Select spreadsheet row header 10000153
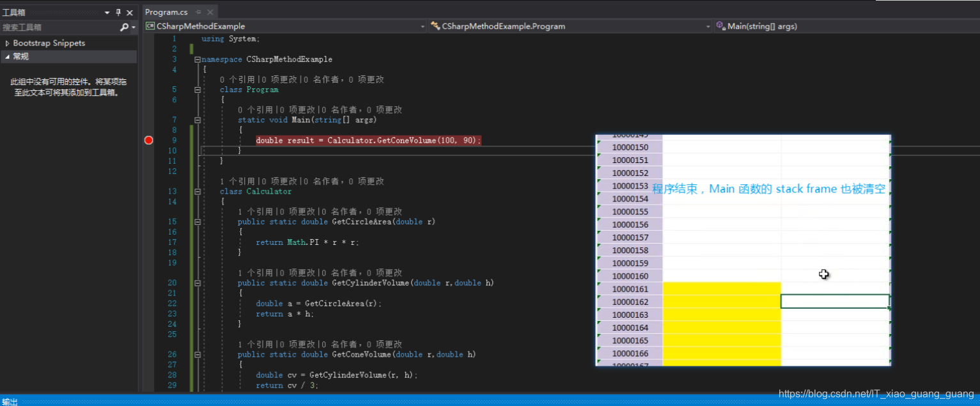 (630, 186)
